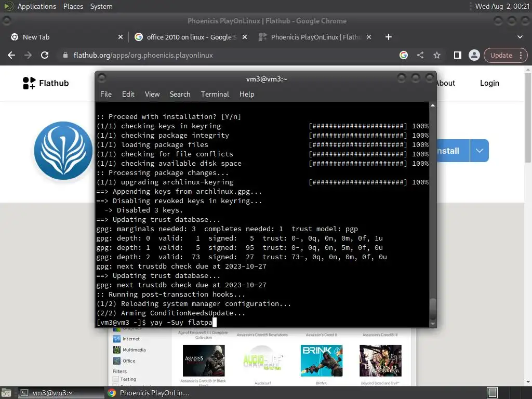Open a new Chrome tab with plus
The height and width of the screenshot is (399, 532).
[x=389, y=37]
